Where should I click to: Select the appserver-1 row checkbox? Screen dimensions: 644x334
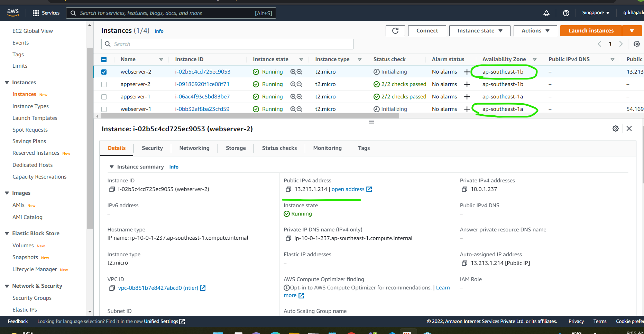104,97
